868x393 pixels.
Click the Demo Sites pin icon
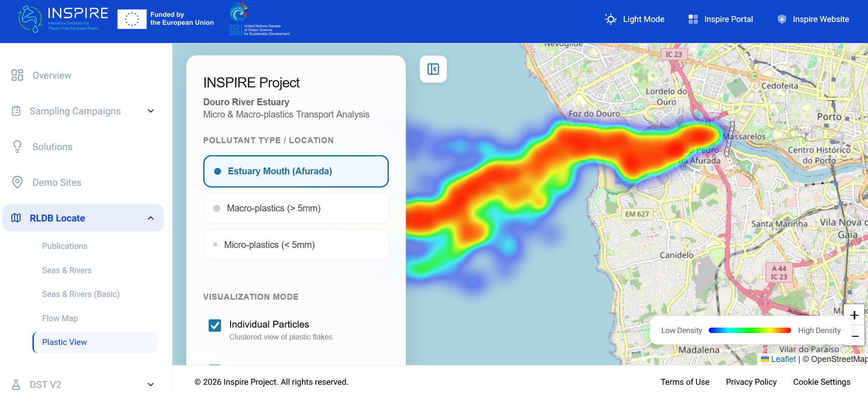click(17, 182)
